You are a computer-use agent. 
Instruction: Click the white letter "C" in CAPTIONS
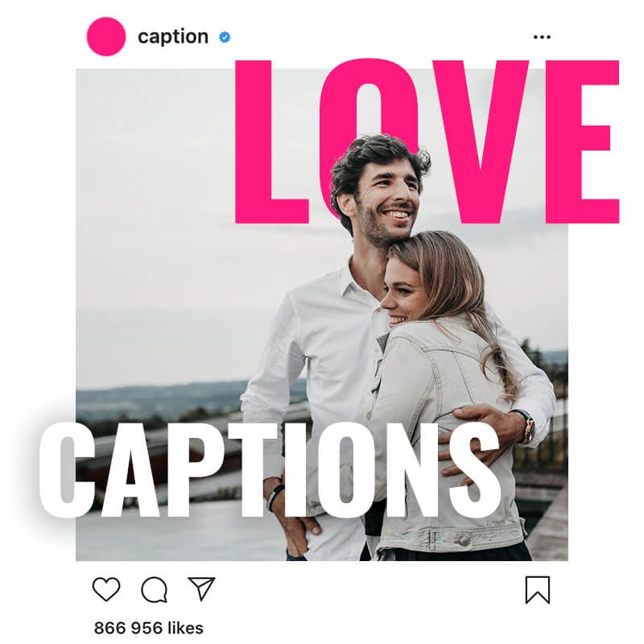point(66,470)
